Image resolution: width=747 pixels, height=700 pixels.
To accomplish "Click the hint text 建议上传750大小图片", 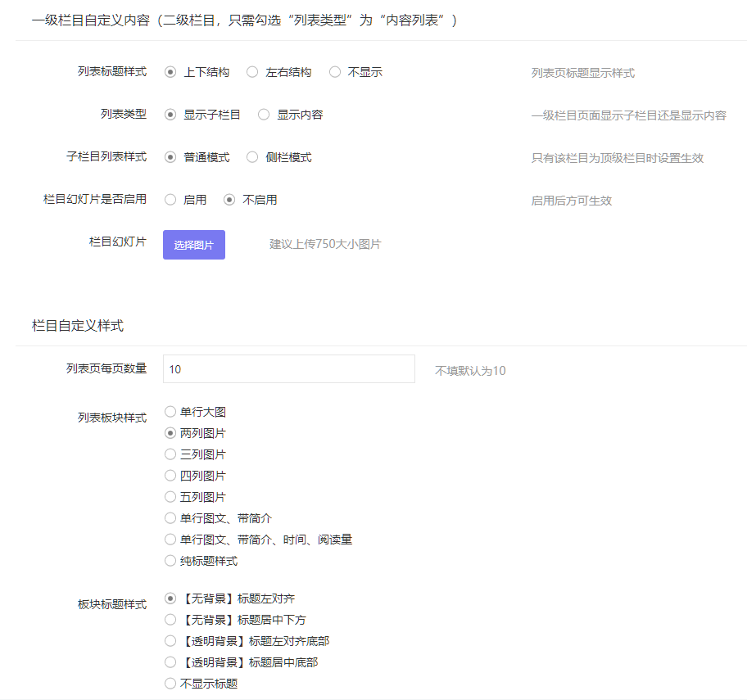I will click(x=325, y=244).
